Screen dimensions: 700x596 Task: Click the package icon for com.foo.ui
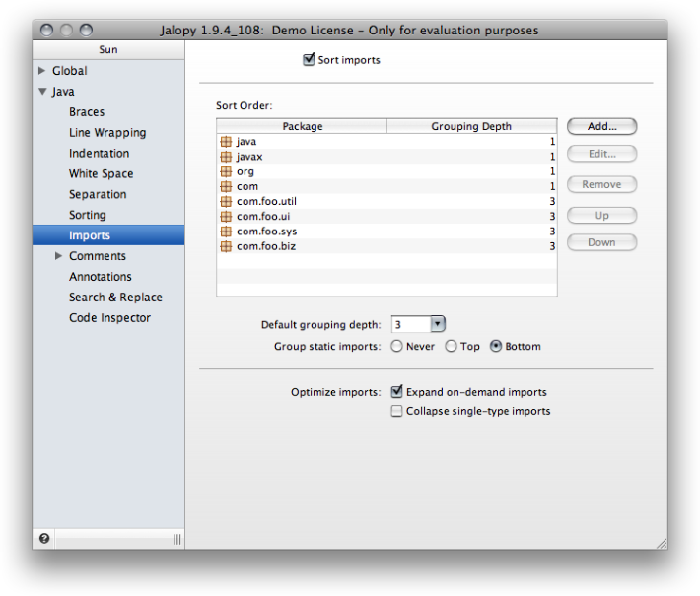pyautogui.click(x=226, y=217)
